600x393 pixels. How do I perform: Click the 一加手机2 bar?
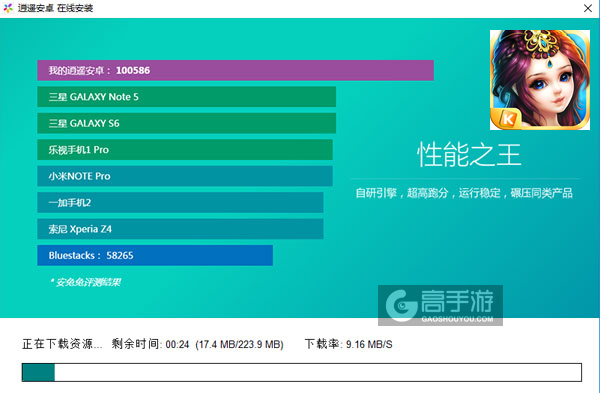coord(180,202)
